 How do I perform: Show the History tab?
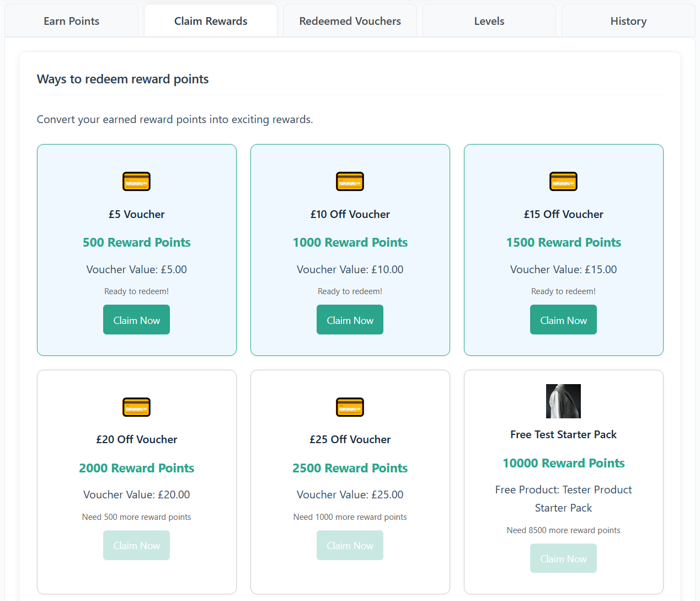[628, 21]
